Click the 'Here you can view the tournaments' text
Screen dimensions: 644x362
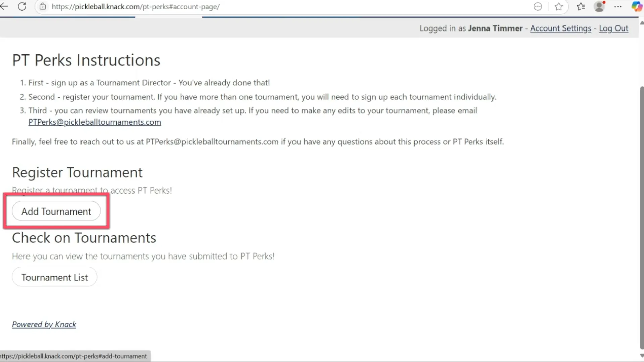click(x=143, y=256)
